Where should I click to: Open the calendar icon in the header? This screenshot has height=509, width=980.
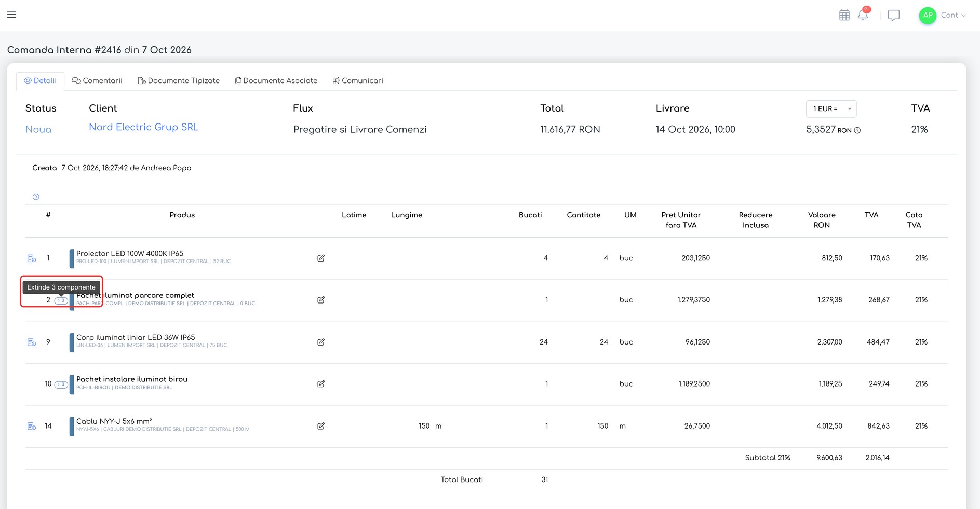(844, 15)
